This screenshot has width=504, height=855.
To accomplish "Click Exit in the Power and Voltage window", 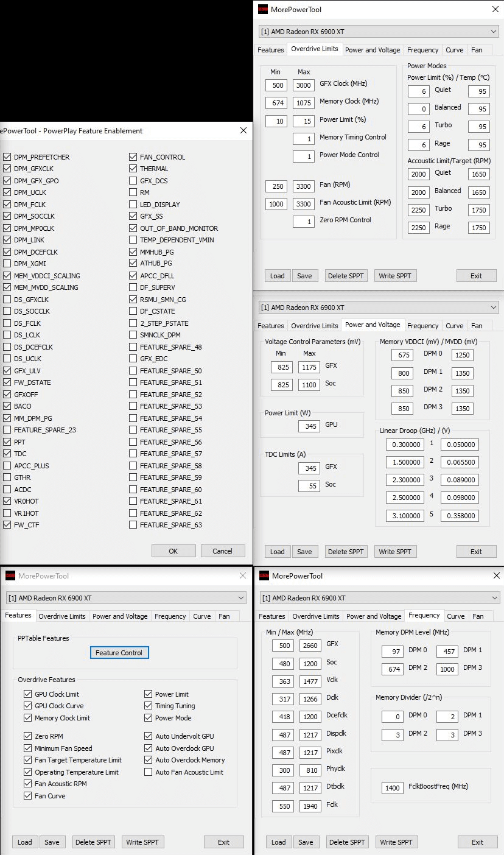I will point(477,552).
